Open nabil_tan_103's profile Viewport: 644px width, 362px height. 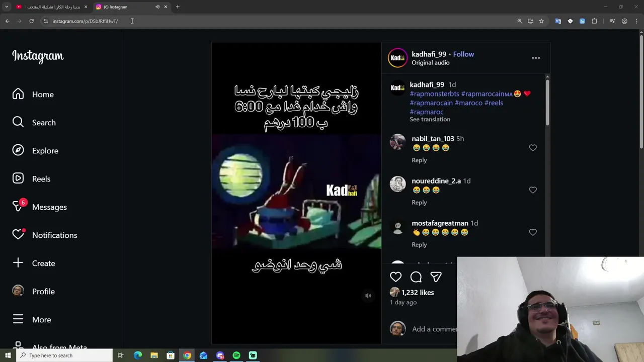pos(433,139)
